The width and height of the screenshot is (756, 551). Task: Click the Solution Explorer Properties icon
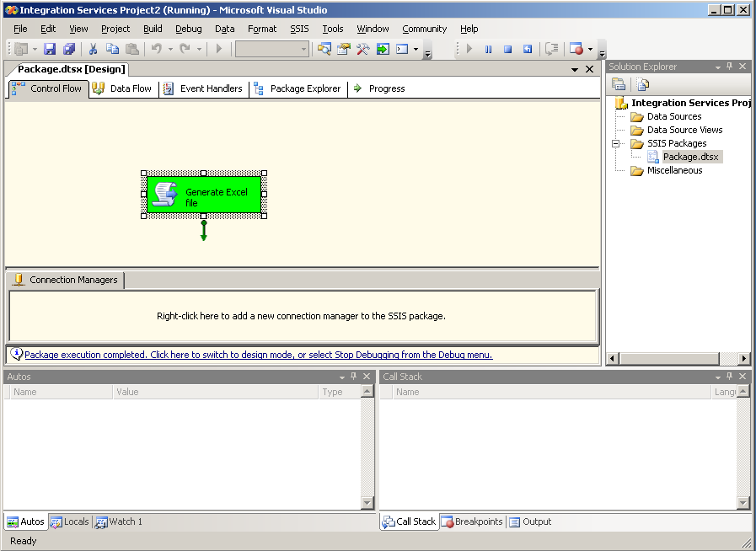[619, 84]
